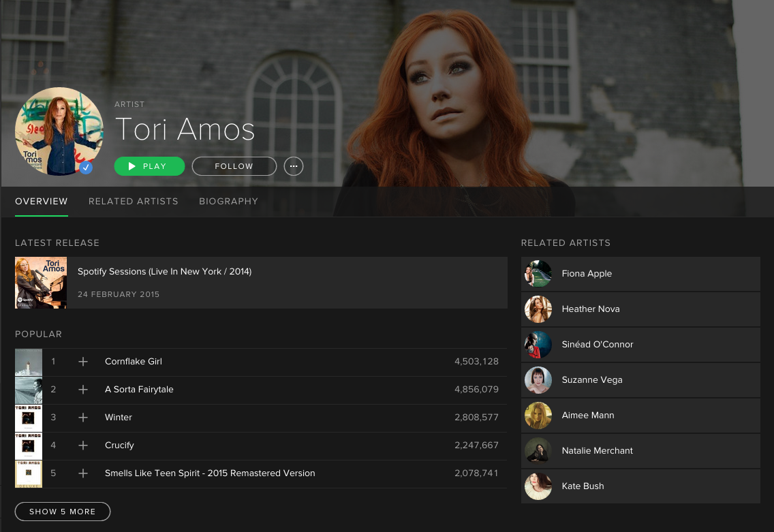Screen dimensions: 774x532
Task: Click the Popular section heading
Action: coord(39,334)
